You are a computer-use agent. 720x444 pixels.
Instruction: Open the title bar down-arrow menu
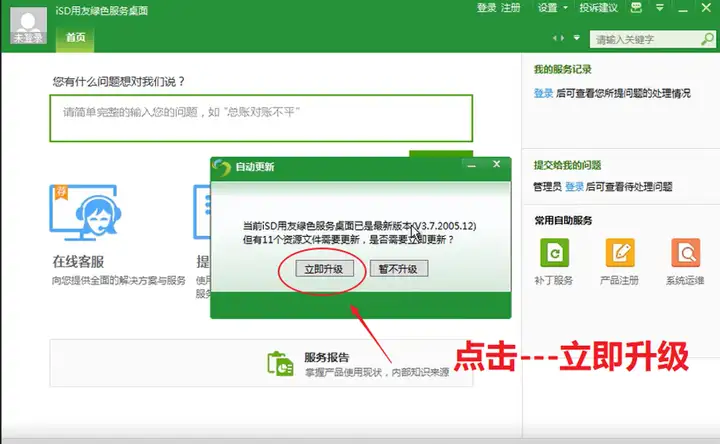660,7
